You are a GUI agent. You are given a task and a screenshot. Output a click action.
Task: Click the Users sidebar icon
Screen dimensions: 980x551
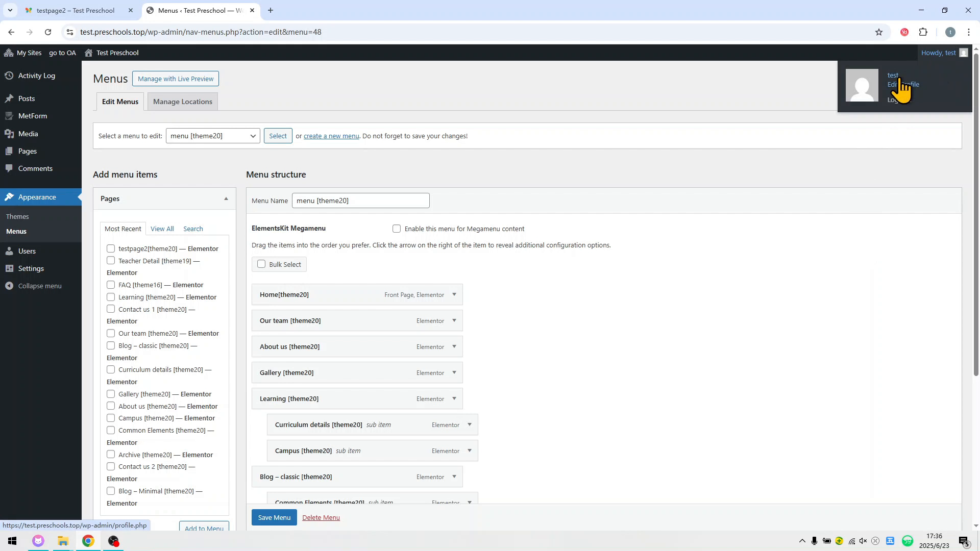[x=9, y=251]
